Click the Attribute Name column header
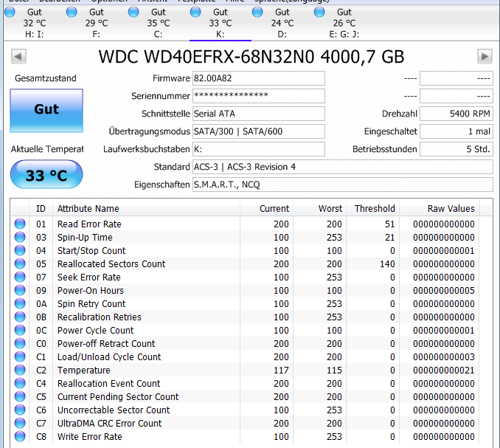This screenshot has width=500, height=448. coord(146,209)
